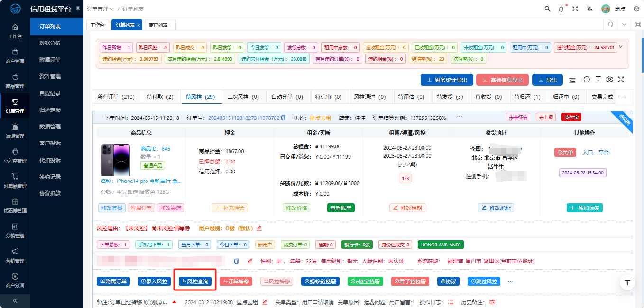
Task: Close the 订单列表 page tab
Action: 138,25
